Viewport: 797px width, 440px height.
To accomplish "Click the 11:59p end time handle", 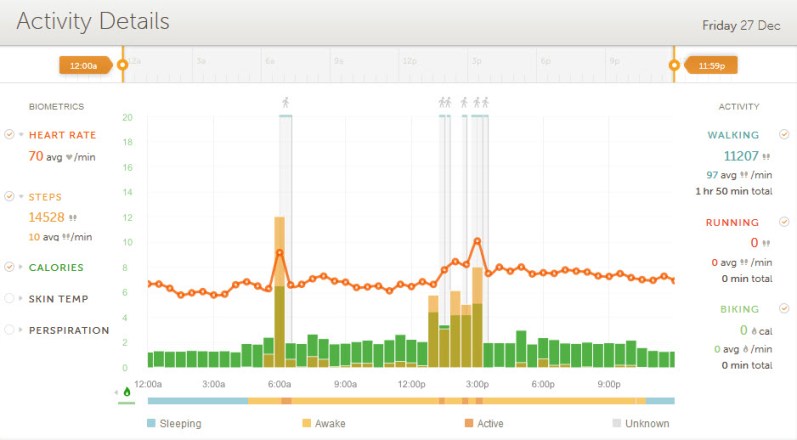I will [710, 66].
